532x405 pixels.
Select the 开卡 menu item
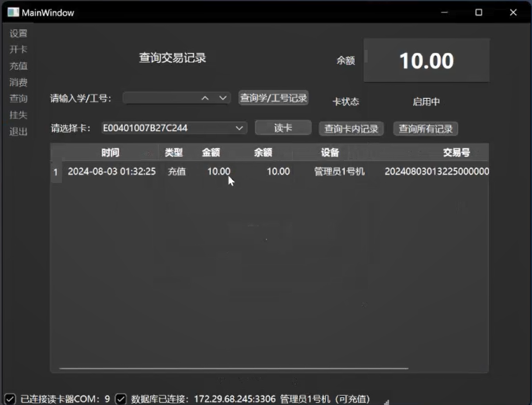[x=19, y=50]
